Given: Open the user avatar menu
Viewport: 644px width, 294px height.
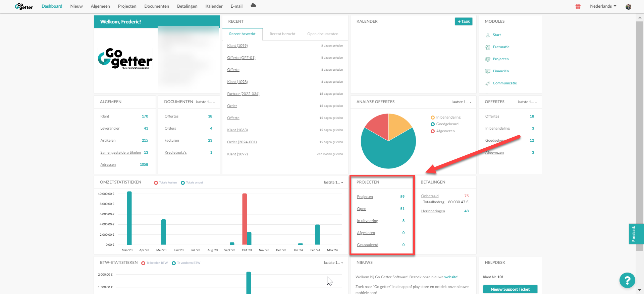Looking at the screenshot, I should tap(629, 6).
